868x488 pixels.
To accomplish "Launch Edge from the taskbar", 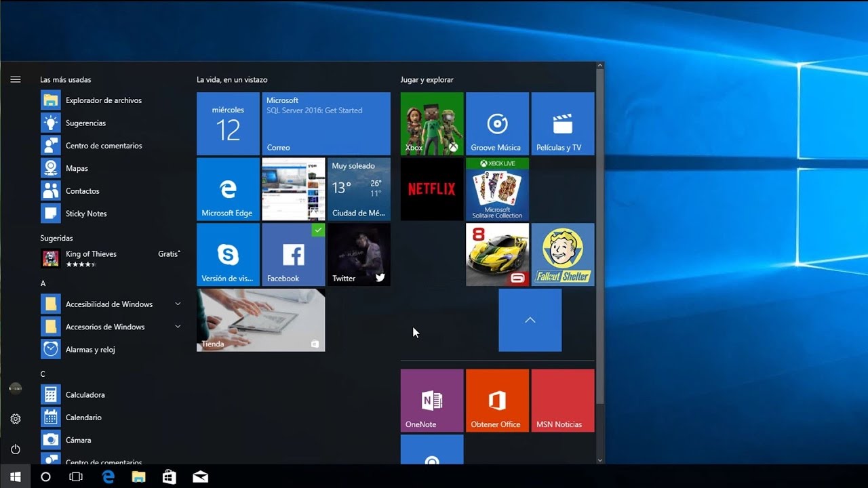I will point(108,476).
